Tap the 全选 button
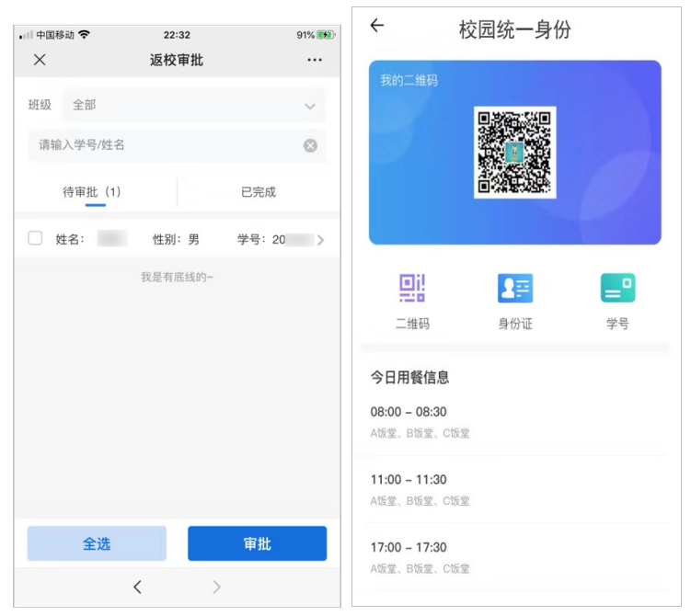Viewport: 691px width, 616px height. coord(97,543)
